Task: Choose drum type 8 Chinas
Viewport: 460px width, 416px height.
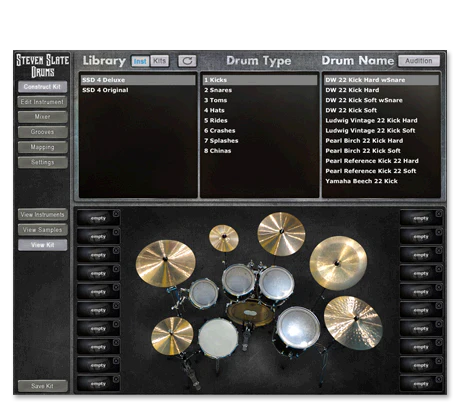Action: (x=260, y=151)
